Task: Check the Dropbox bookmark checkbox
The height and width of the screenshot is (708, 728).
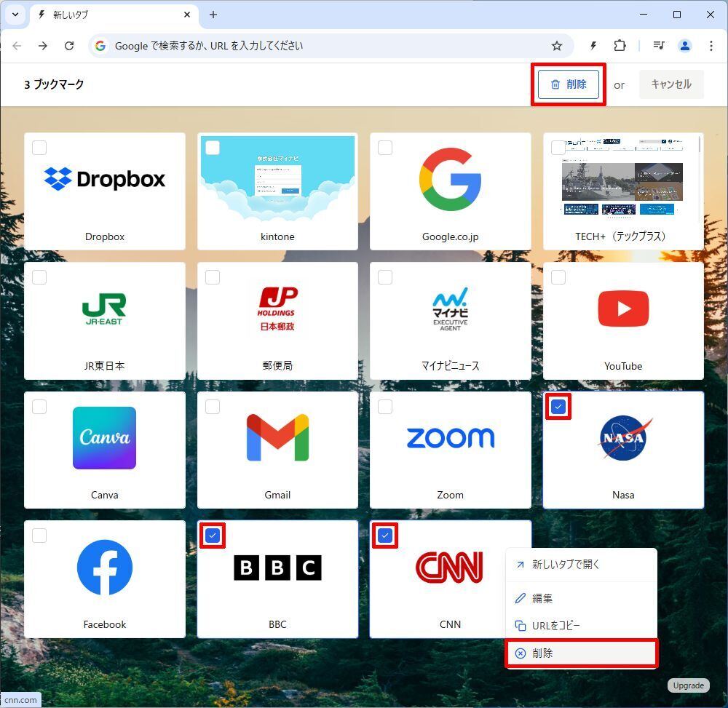Action: pos(39,148)
